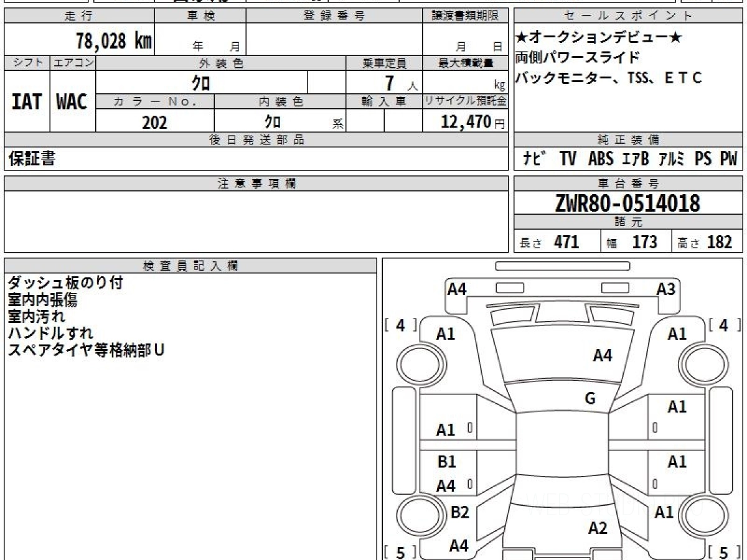Select the length value 長さ 471
The height and width of the screenshot is (560, 747).
[x=550, y=242]
